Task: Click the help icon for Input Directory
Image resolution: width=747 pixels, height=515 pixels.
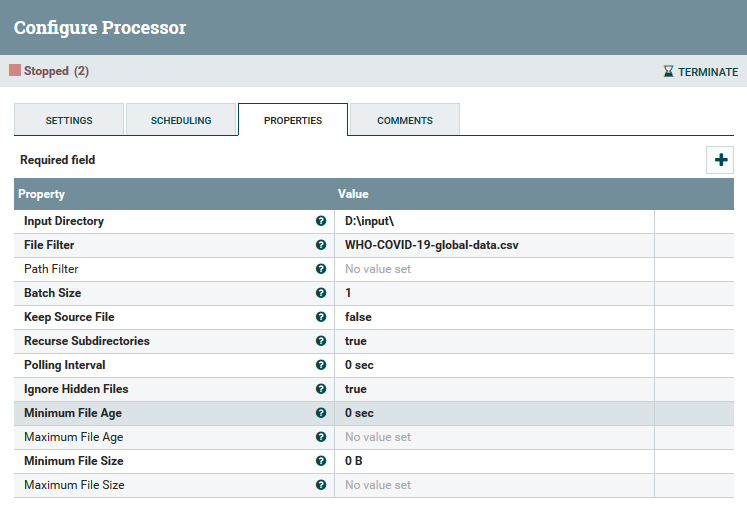Action: 321,221
